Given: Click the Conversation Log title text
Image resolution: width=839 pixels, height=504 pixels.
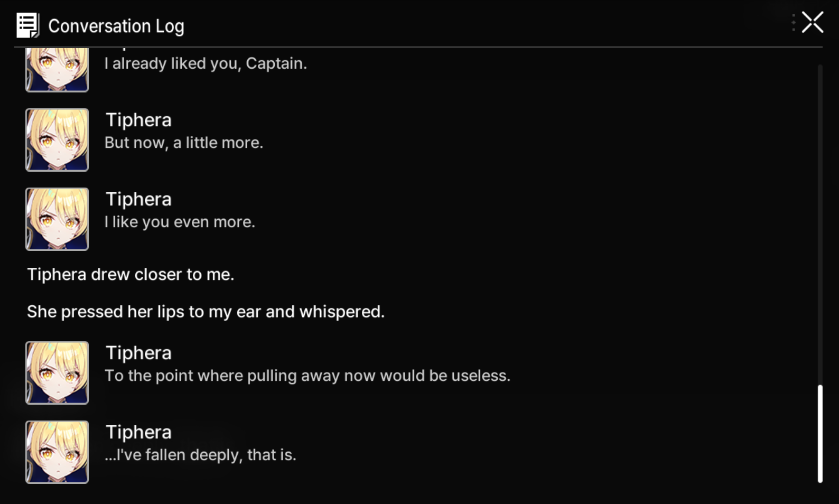Looking at the screenshot, I should coord(116,26).
